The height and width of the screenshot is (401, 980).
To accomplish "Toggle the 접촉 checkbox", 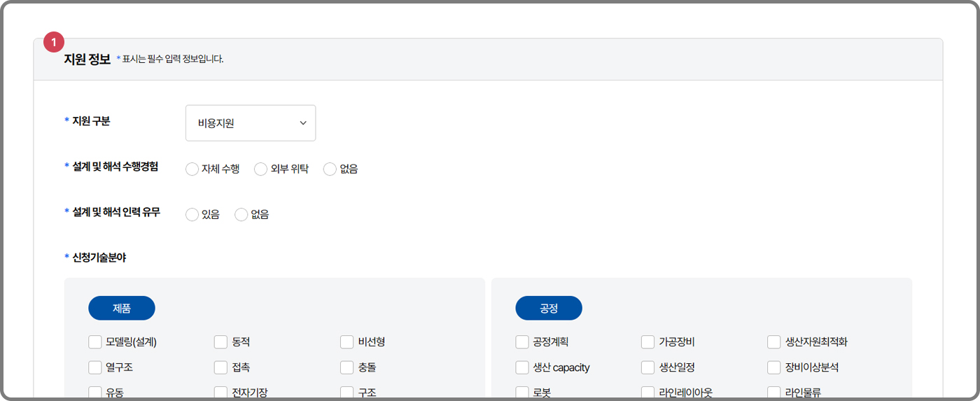I will (220, 367).
